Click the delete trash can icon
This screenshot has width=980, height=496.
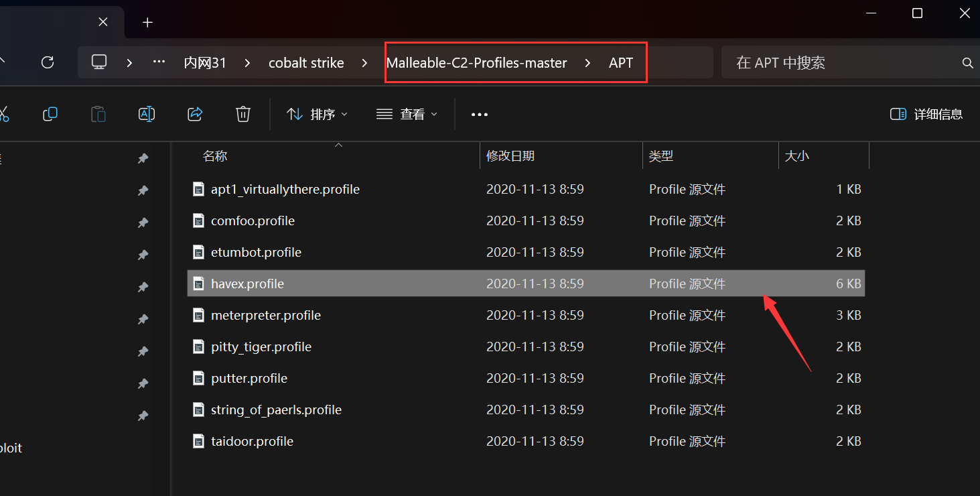pos(243,114)
